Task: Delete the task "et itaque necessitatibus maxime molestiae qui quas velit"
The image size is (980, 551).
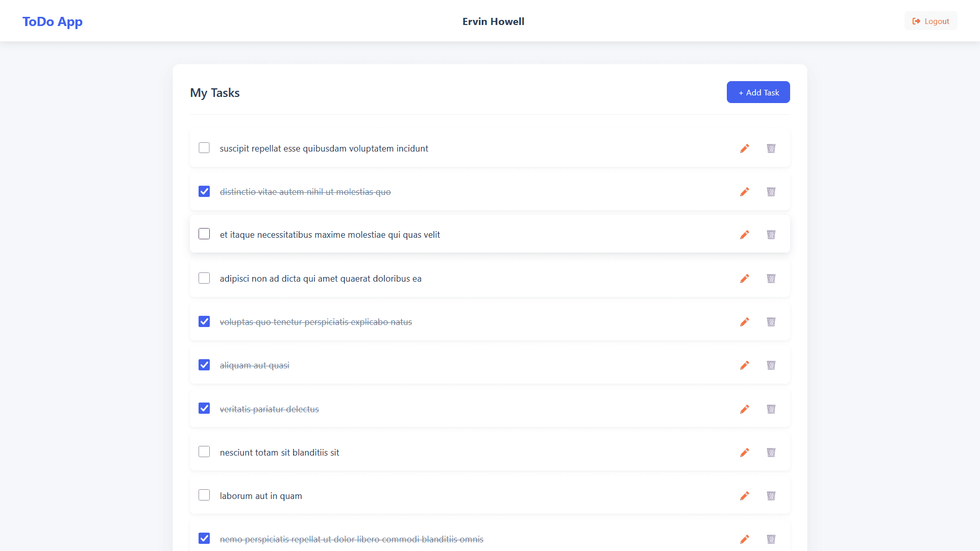Action: (771, 235)
